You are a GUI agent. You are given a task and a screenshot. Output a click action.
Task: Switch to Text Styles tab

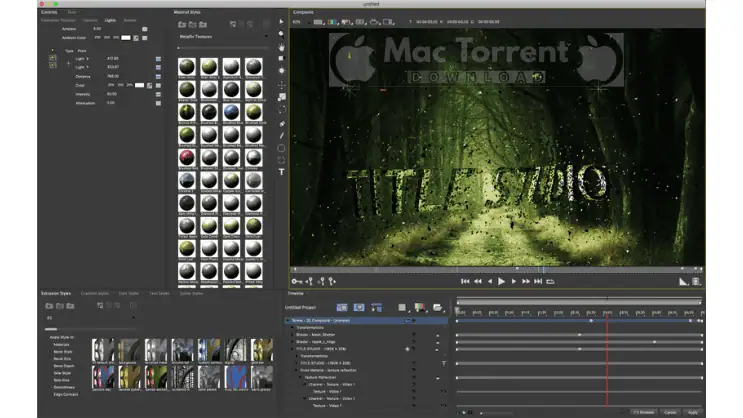point(159,293)
